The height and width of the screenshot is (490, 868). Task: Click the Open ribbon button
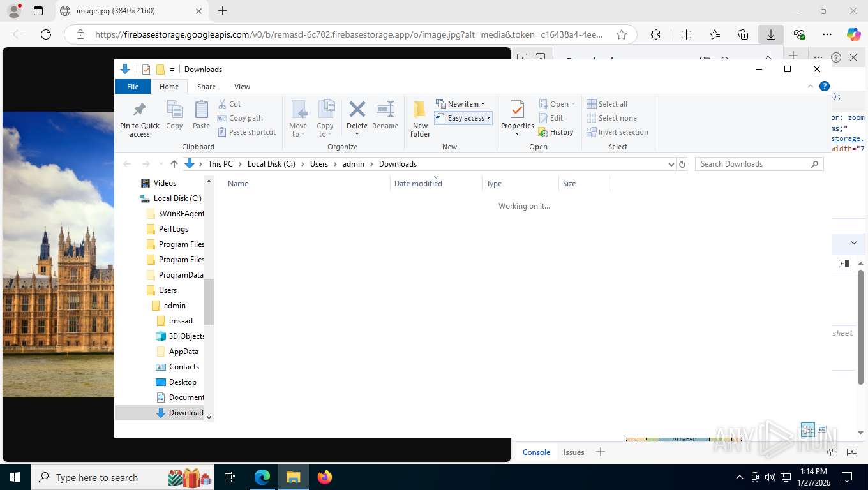click(x=557, y=104)
